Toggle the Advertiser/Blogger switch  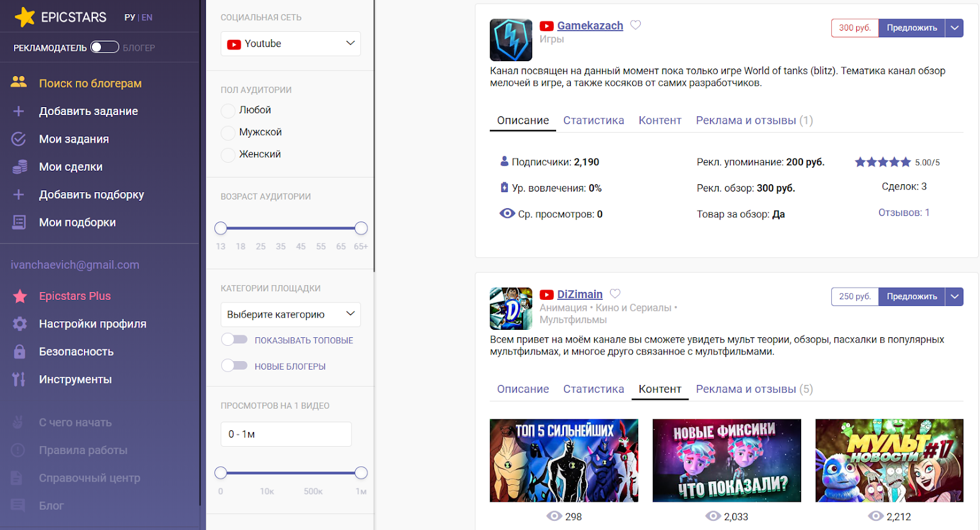[x=105, y=47]
